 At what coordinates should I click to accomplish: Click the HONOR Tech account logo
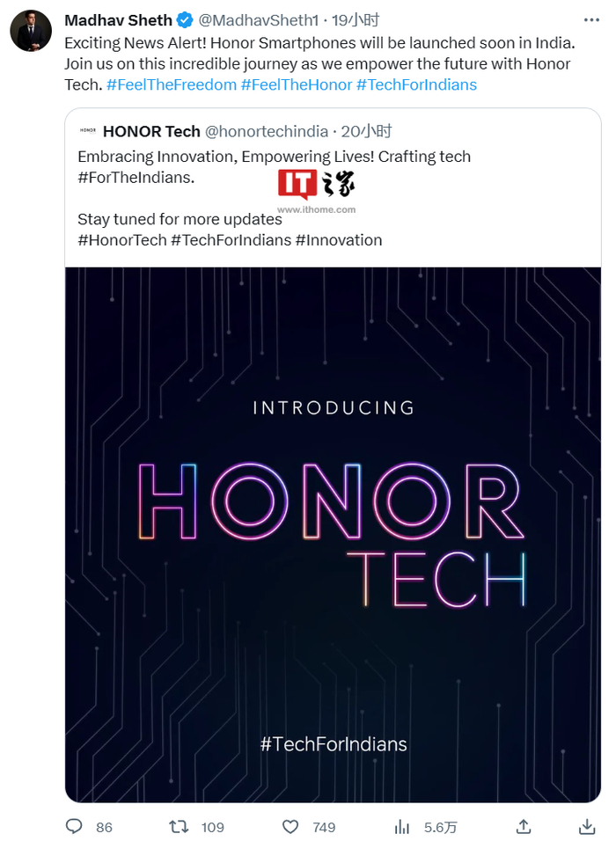point(88,132)
